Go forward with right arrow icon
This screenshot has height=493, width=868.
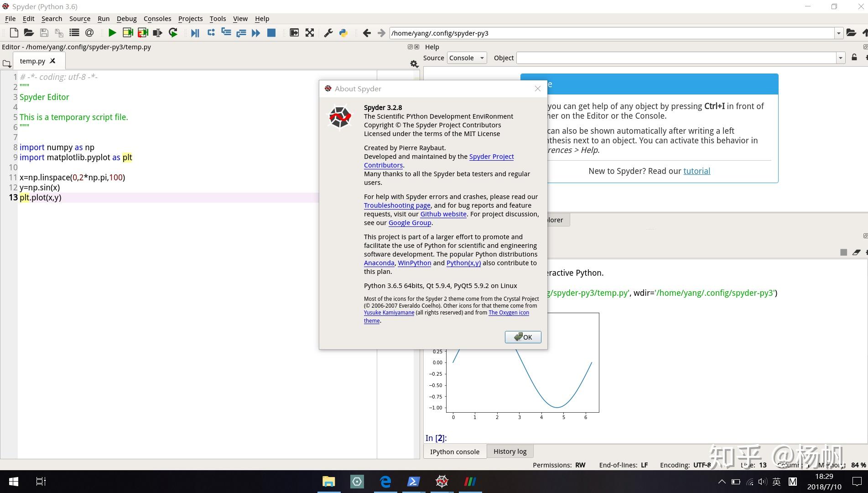click(382, 33)
